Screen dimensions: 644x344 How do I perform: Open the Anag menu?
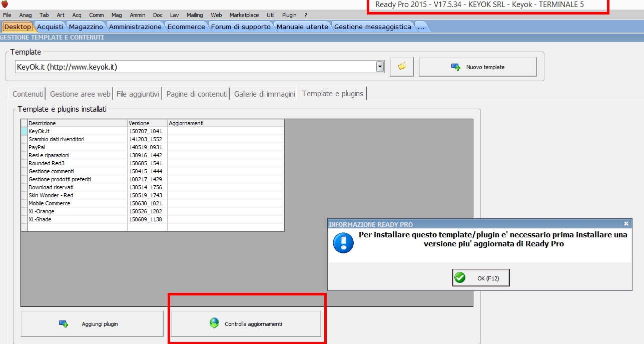point(26,15)
